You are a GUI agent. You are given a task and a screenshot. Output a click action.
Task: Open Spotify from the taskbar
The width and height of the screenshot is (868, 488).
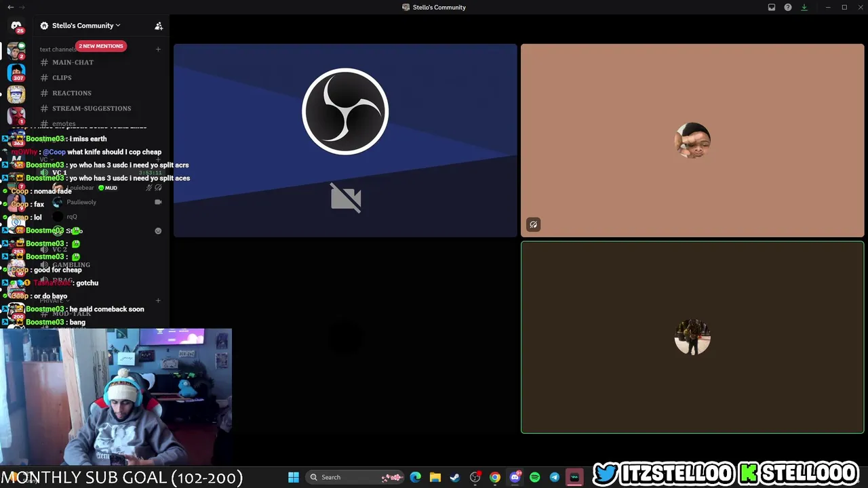coord(534,477)
